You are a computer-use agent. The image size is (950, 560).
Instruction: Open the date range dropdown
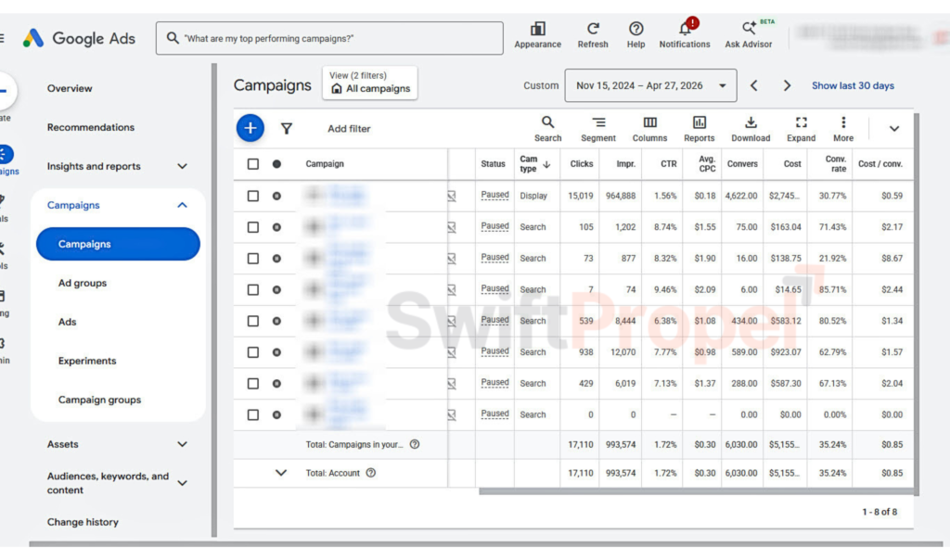click(x=650, y=85)
